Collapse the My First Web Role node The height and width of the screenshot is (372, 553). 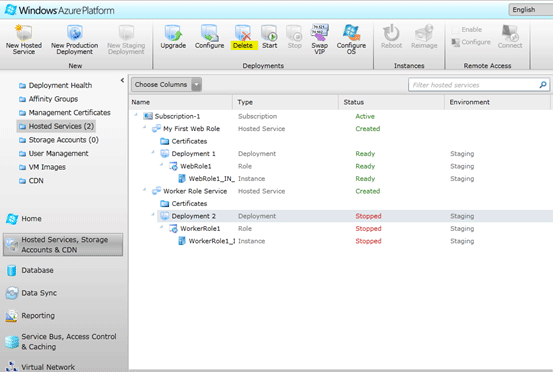(x=144, y=127)
